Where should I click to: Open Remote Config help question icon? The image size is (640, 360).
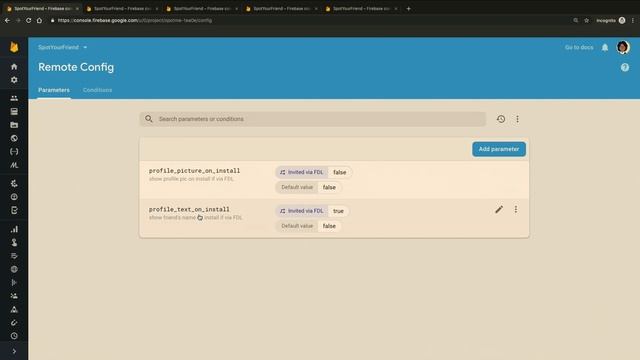tap(625, 67)
